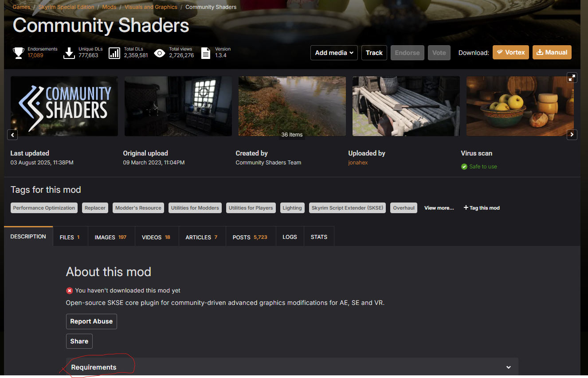Open the Community Shaders logo thumbnail
The width and height of the screenshot is (588, 378).
click(64, 106)
